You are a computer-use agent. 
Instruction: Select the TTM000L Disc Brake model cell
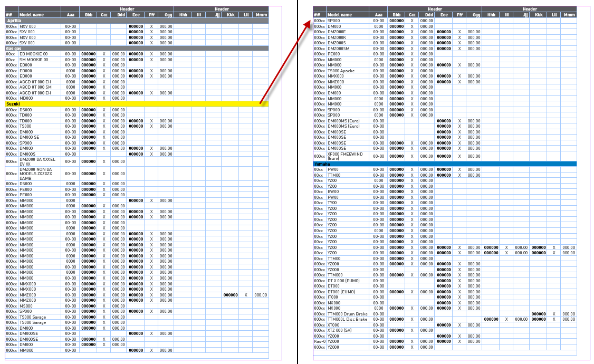coord(348,319)
